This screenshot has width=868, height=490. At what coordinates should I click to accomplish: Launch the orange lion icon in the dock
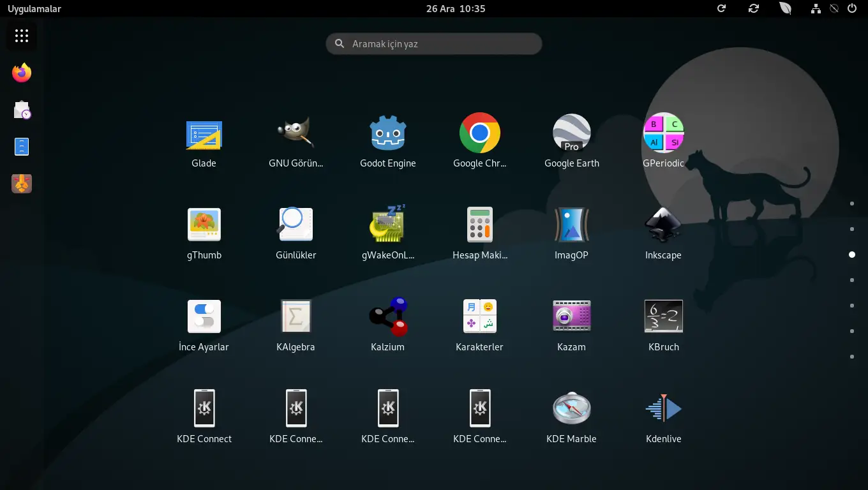(x=22, y=184)
